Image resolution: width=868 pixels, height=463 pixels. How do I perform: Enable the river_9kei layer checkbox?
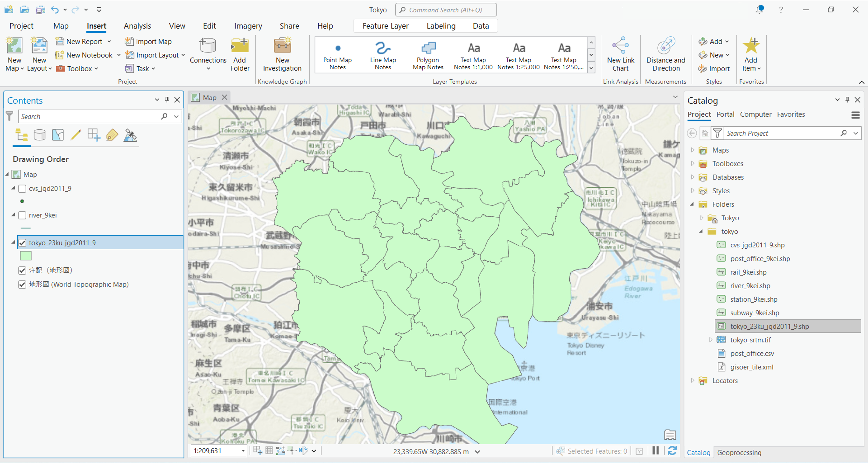(22, 215)
